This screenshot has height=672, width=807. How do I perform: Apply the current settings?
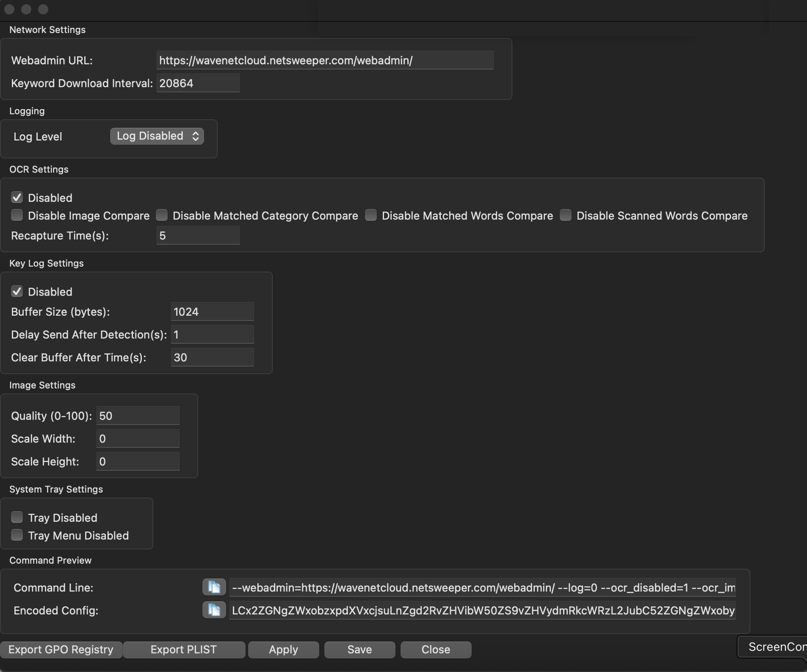pyautogui.click(x=283, y=650)
